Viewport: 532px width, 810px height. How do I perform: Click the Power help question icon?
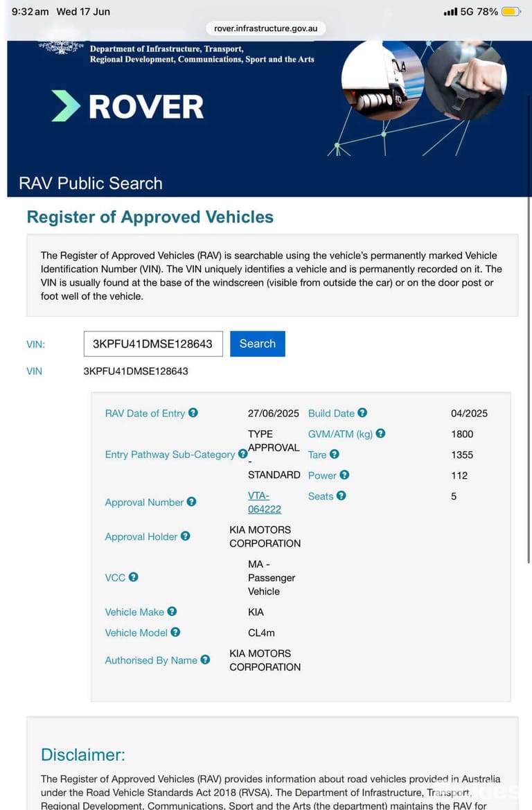click(344, 475)
